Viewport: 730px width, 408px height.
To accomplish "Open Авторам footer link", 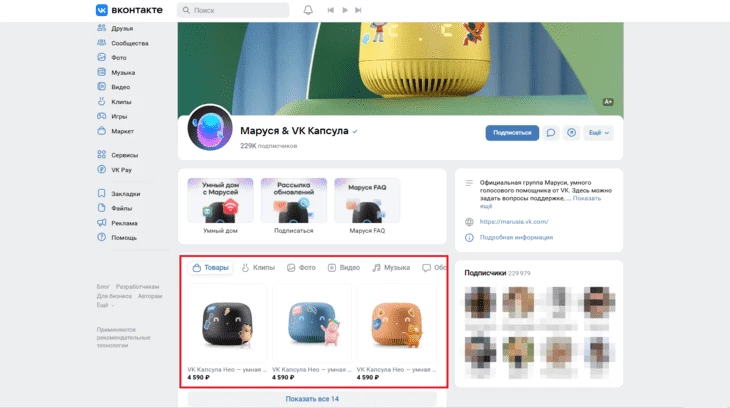I will (x=150, y=296).
